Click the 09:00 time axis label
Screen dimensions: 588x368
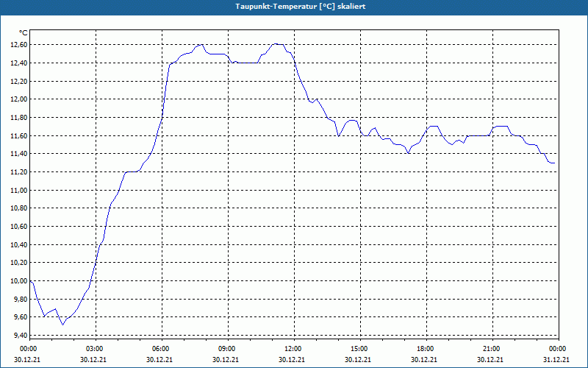(228, 349)
